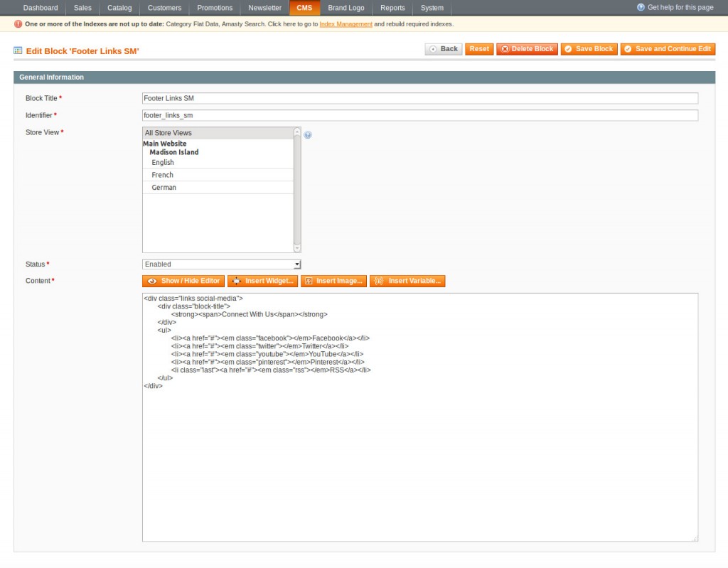Open the Catalog menu
This screenshot has height=568, width=728.
point(119,8)
